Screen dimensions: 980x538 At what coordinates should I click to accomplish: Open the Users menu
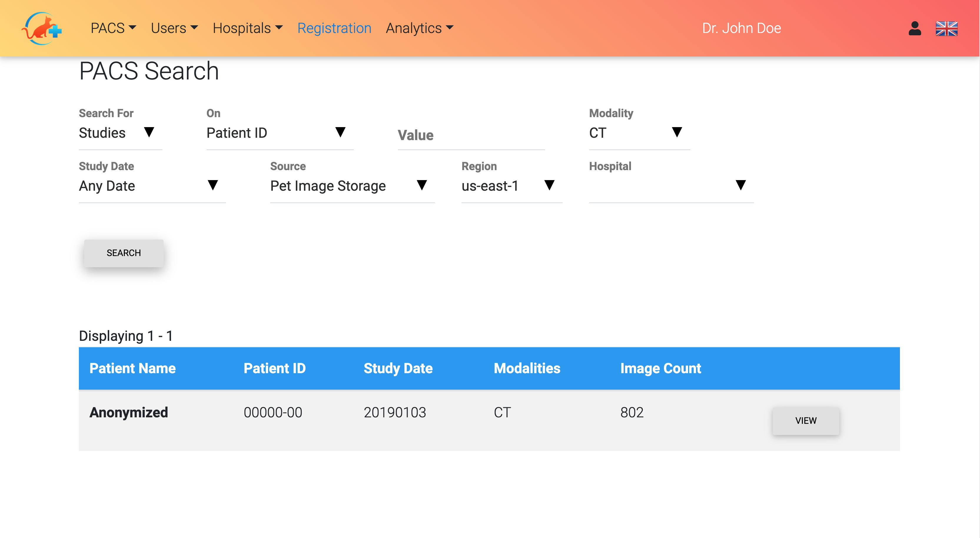tap(174, 28)
